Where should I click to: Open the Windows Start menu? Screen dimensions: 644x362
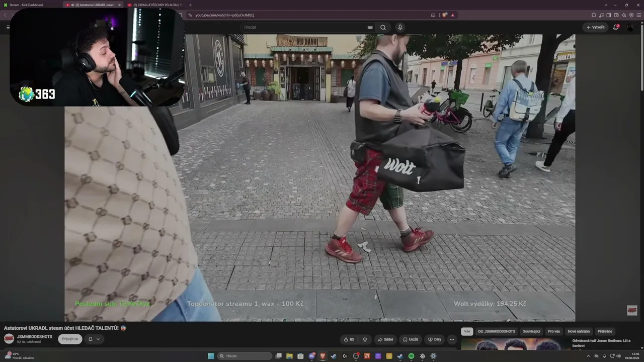[x=211, y=356]
